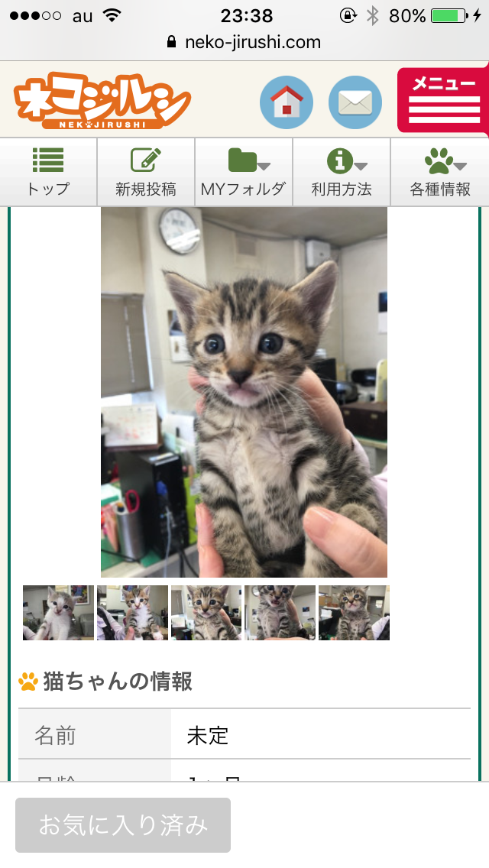Tap the neko-jirushi.com address bar

pos(244,42)
